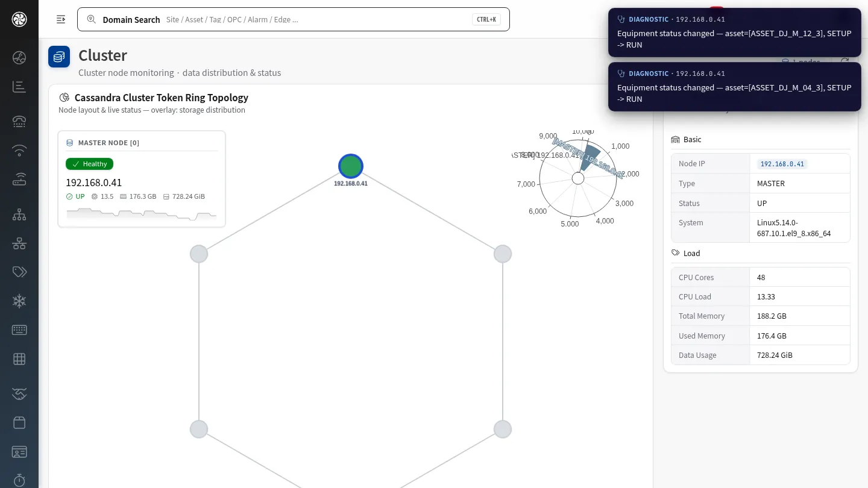Click the Basic section garage icon
The image size is (868, 488).
(676, 139)
